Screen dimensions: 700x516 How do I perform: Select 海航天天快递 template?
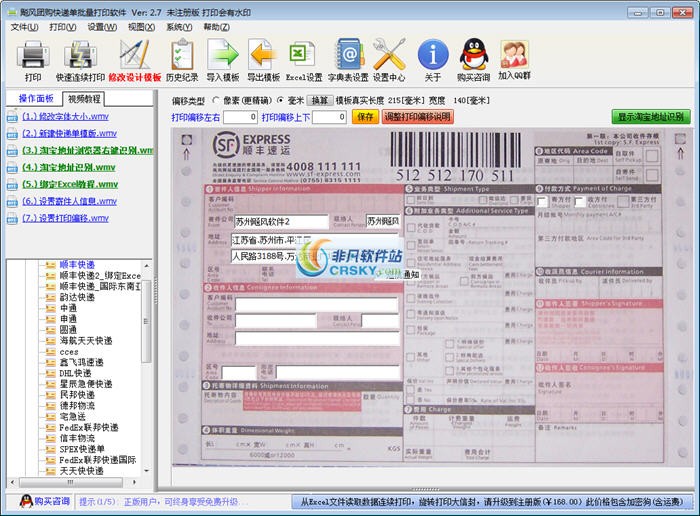[86, 341]
